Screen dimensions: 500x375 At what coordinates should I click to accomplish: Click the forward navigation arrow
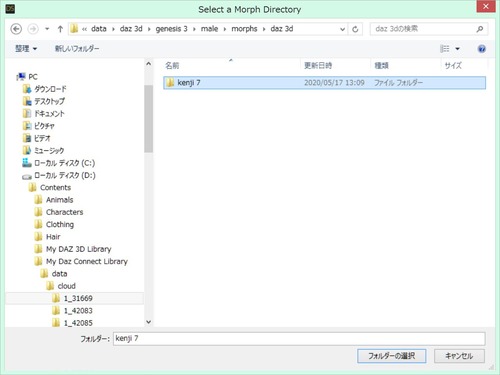tap(33, 29)
